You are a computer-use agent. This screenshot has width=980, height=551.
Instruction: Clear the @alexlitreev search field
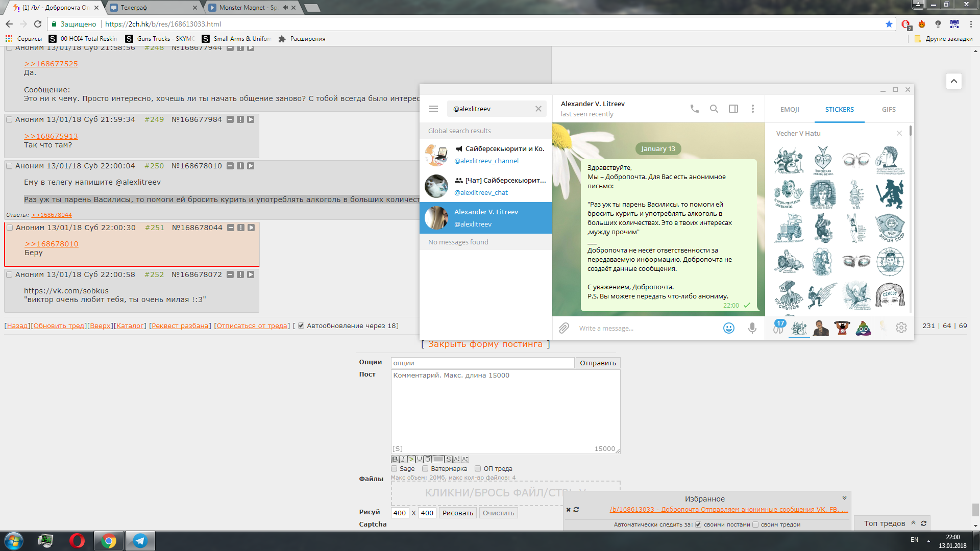point(538,109)
